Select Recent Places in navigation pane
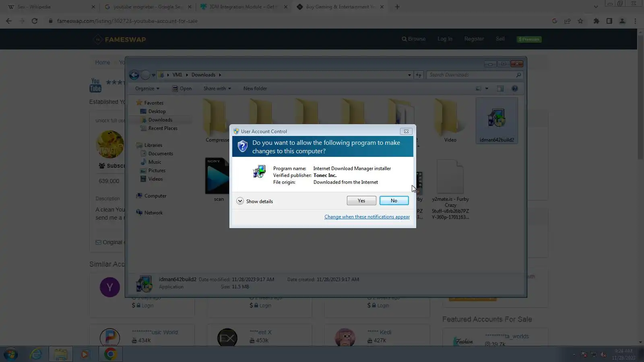This screenshot has height=362, width=644. (159, 128)
